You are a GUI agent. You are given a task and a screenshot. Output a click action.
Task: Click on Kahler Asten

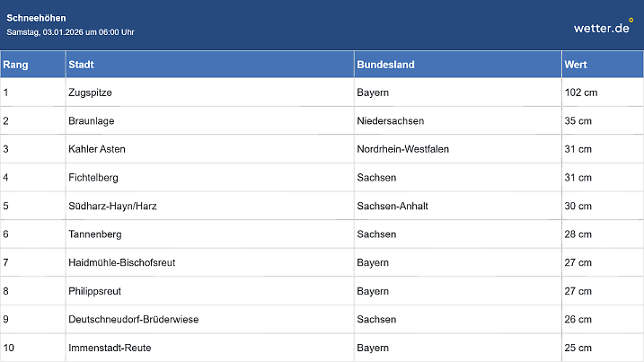click(95, 149)
